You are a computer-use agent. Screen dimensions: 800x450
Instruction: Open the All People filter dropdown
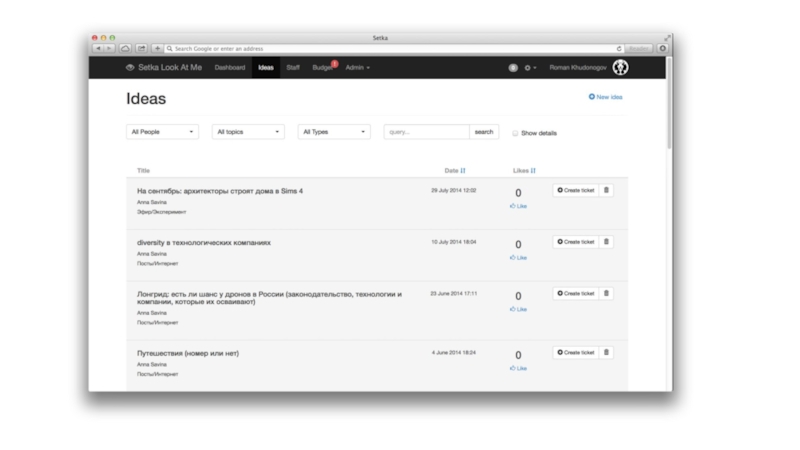[x=163, y=132]
